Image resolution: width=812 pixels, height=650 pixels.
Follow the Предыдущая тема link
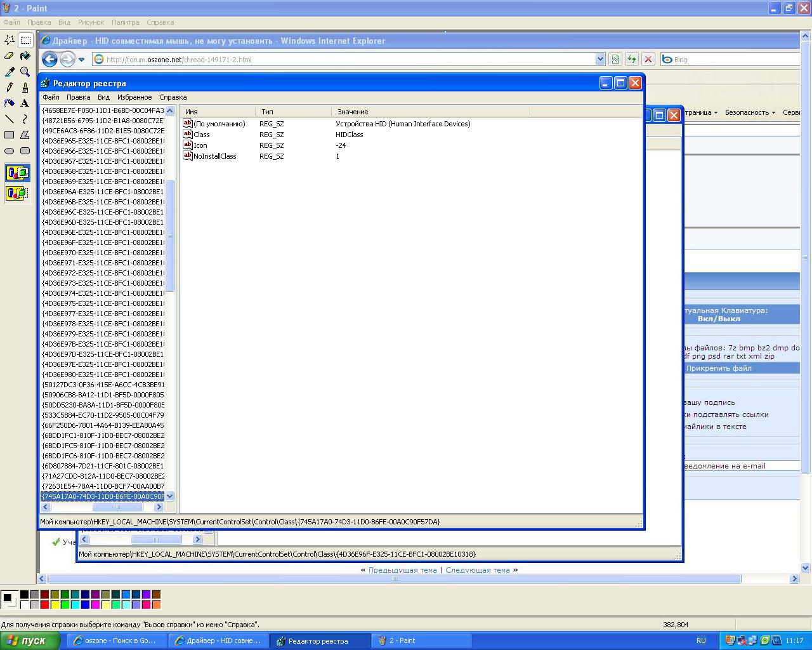coord(403,570)
